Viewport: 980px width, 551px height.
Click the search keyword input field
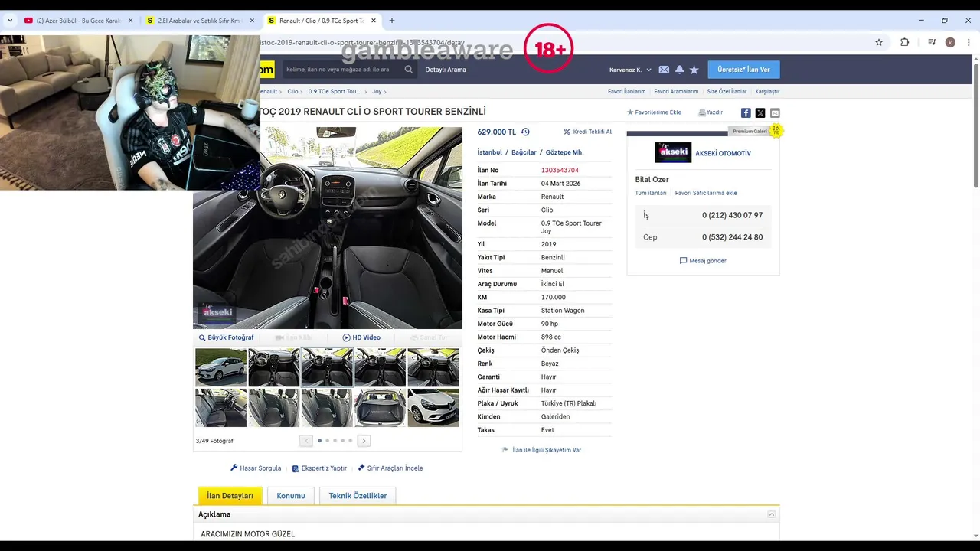tap(342, 70)
